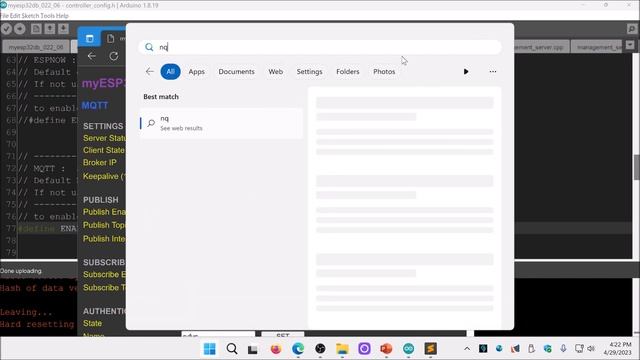Go back using the search panel back arrow

tap(149, 71)
